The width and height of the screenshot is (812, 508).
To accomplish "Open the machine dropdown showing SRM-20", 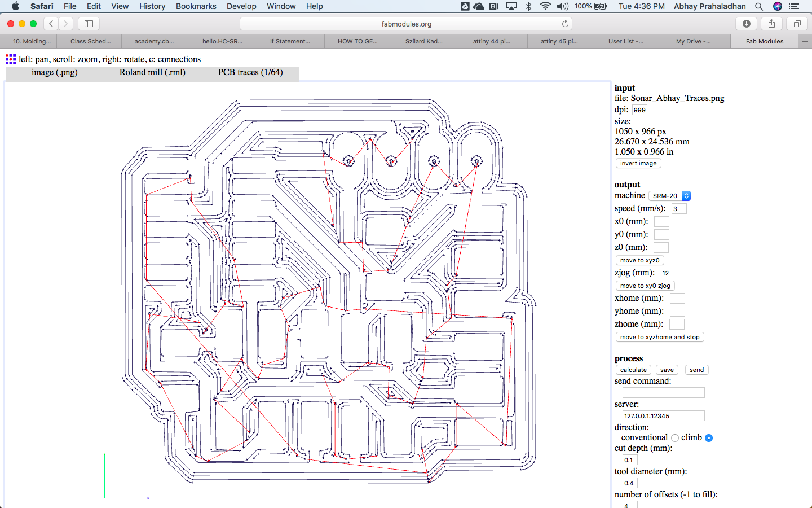I will [669, 196].
